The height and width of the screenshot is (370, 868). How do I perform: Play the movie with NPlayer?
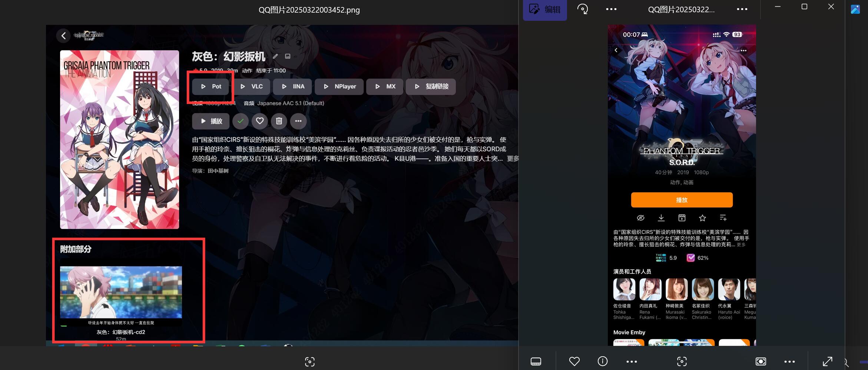point(339,86)
